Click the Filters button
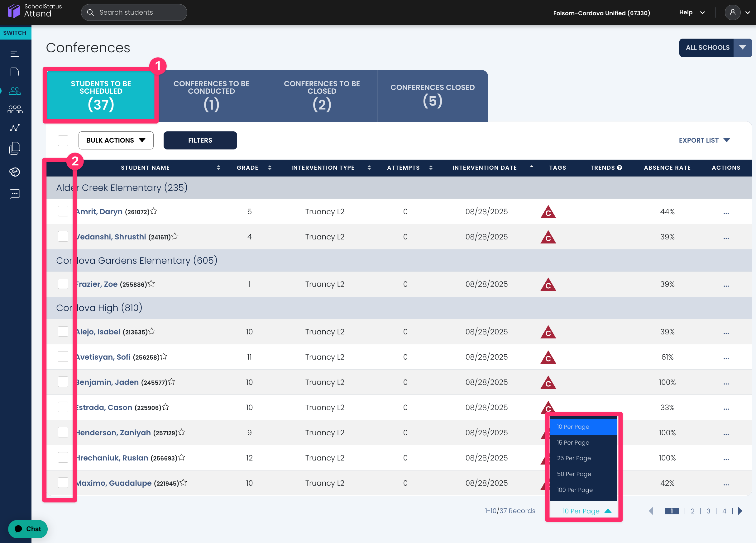Screen dimensions: 756x543 click(200, 140)
